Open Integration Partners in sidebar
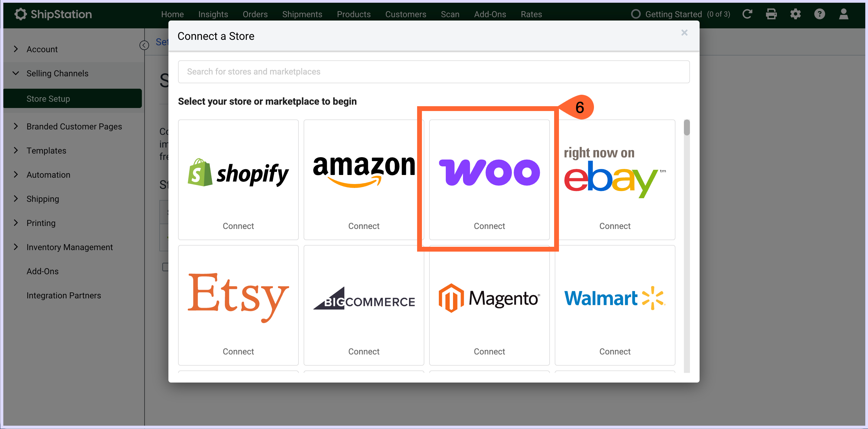The height and width of the screenshot is (429, 868). 64,295
